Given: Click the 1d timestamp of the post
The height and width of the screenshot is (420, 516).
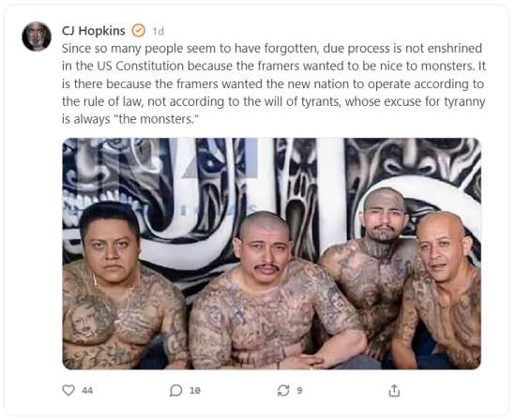Looking at the screenshot, I should [x=158, y=31].
